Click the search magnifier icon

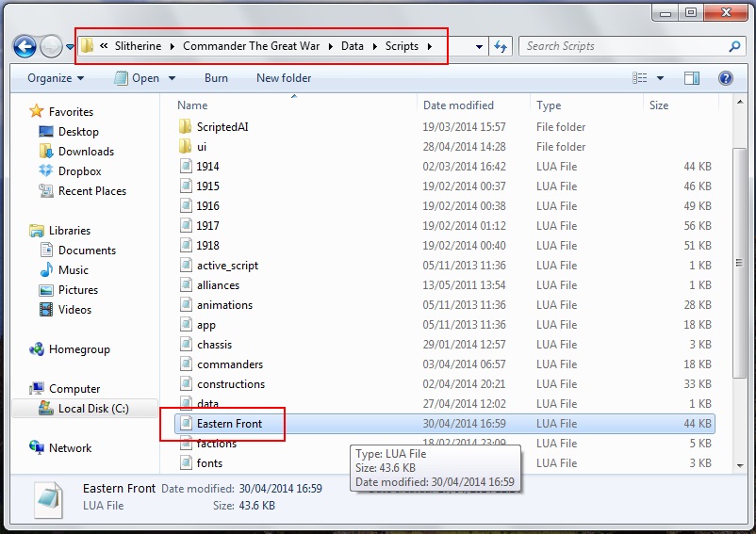tap(734, 47)
